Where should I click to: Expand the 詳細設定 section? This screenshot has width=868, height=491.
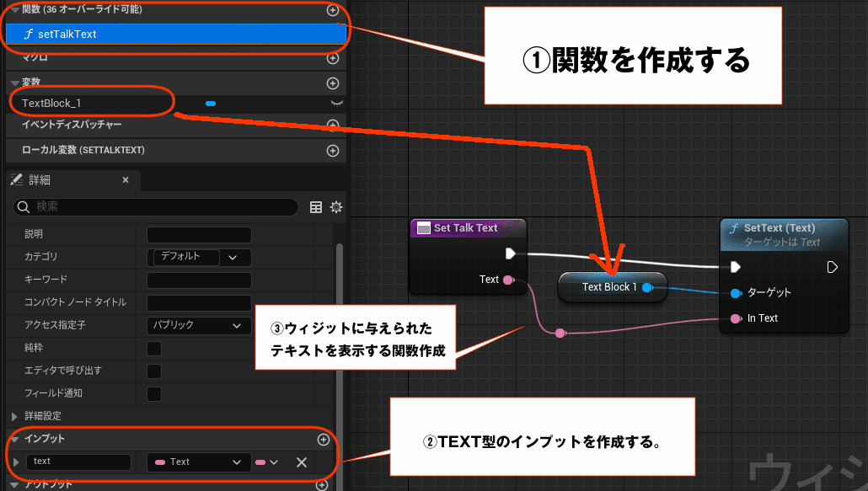(15, 416)
